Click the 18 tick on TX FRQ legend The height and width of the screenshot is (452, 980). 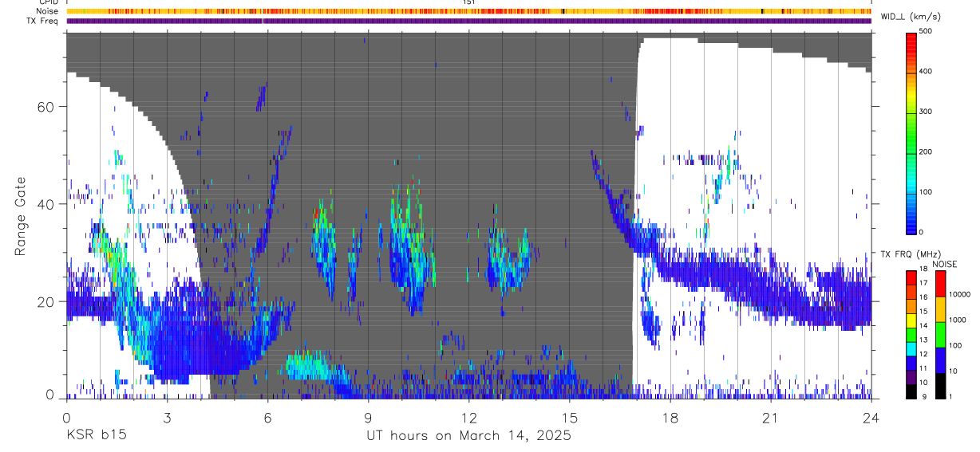(923, 269)
